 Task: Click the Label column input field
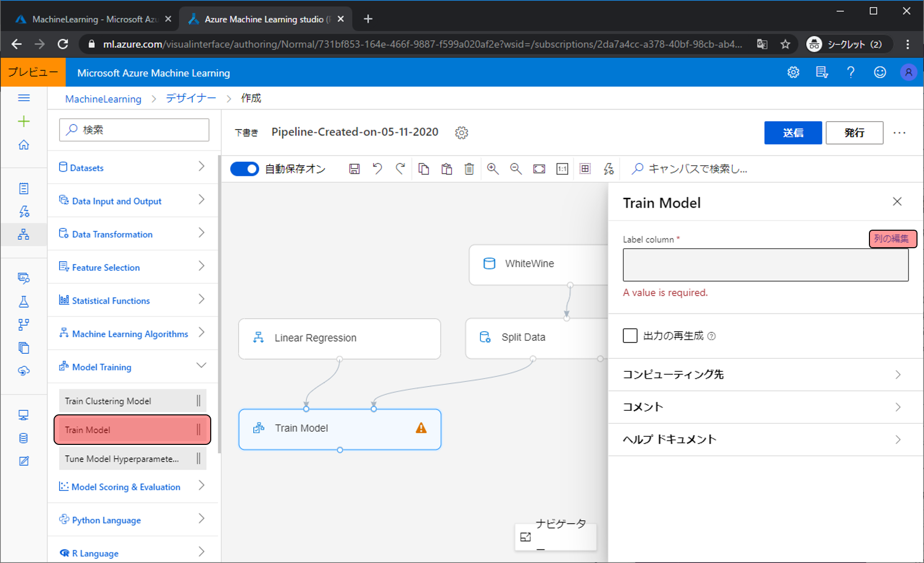click(765, 265)
